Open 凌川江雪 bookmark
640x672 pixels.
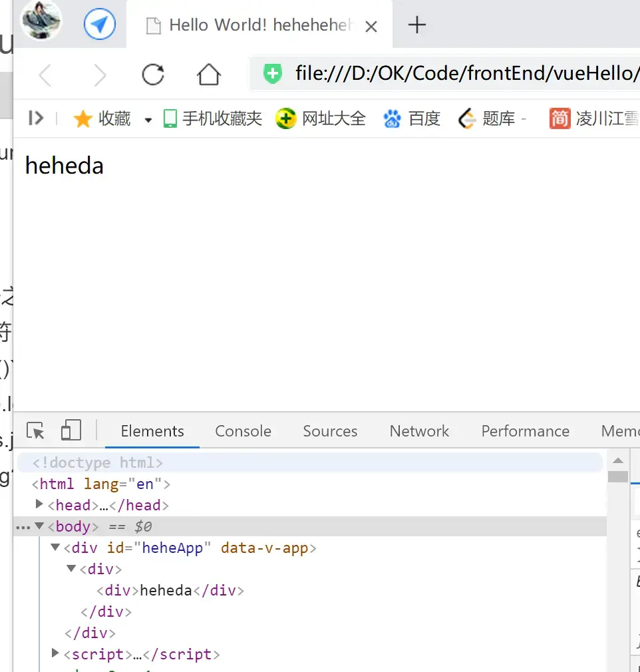(x=594, y=118)
